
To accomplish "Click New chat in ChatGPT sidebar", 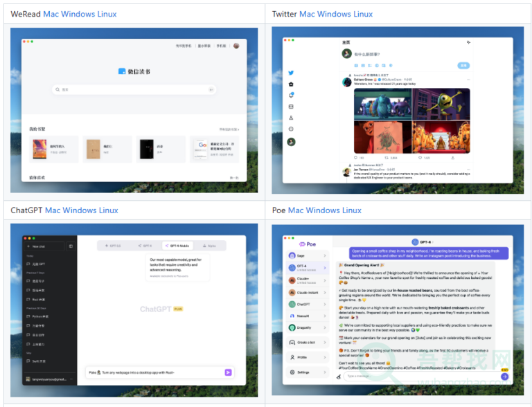I will coord(39,246).
